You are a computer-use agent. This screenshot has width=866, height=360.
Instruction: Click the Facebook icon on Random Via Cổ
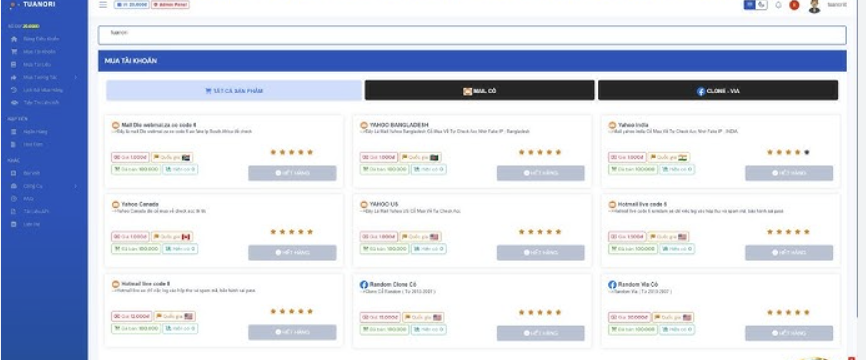[612, 285]
